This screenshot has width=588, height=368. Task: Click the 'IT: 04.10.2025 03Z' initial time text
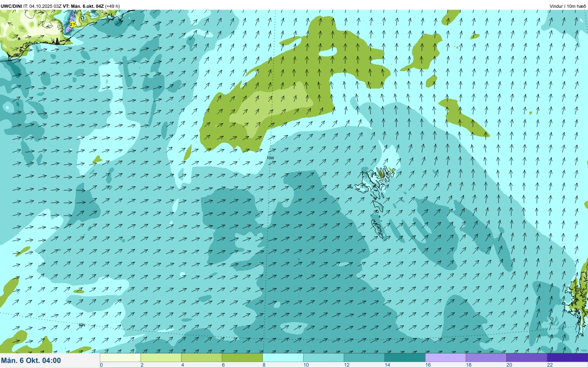tap(43, 6)
